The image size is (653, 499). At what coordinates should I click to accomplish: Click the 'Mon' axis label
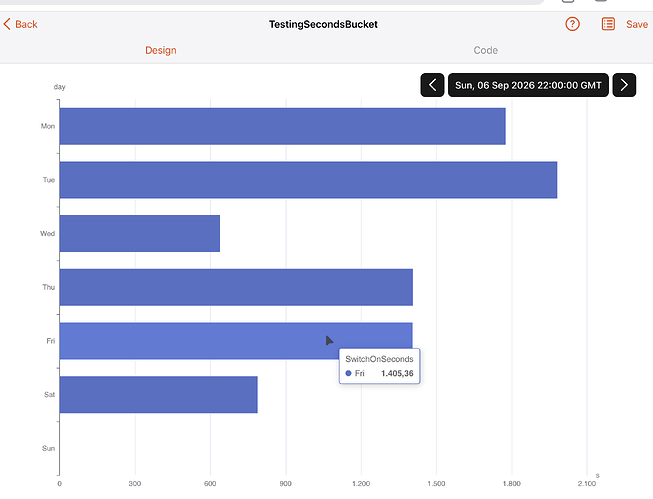(48, 126)
